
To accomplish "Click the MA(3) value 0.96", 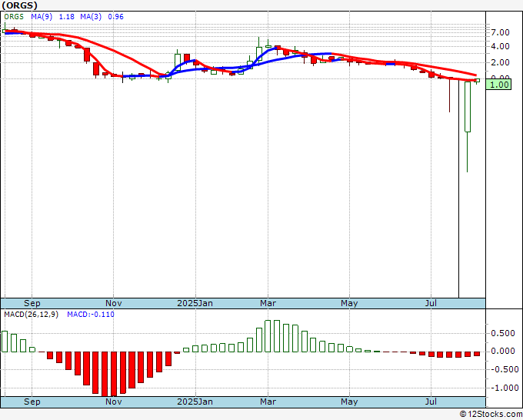I will tap(115, 17).
